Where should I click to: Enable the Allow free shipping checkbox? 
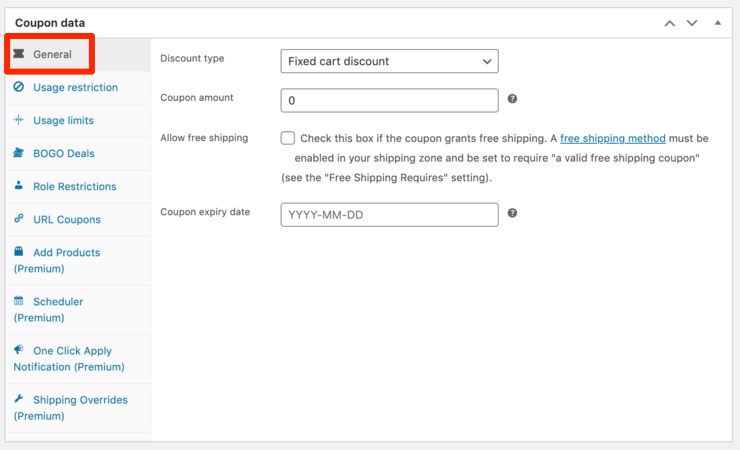(288, 138)
